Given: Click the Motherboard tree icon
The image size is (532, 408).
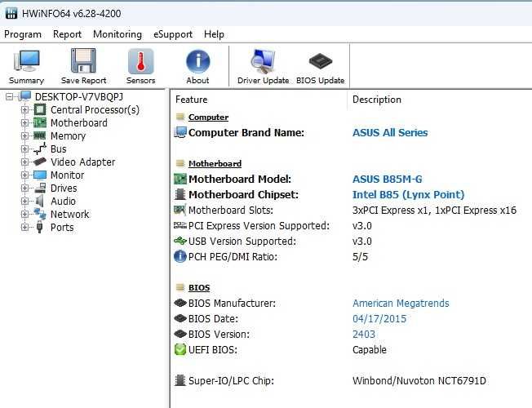Looking at the screenshot, I should [40, 122].
